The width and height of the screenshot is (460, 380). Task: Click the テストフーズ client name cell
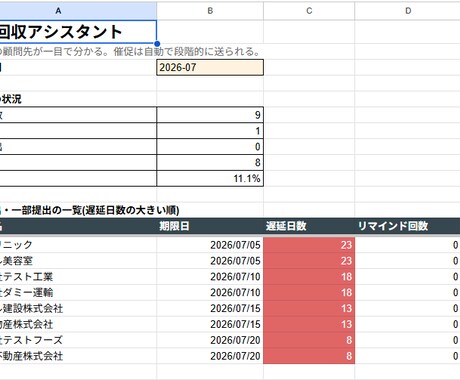tap(78, 340)
